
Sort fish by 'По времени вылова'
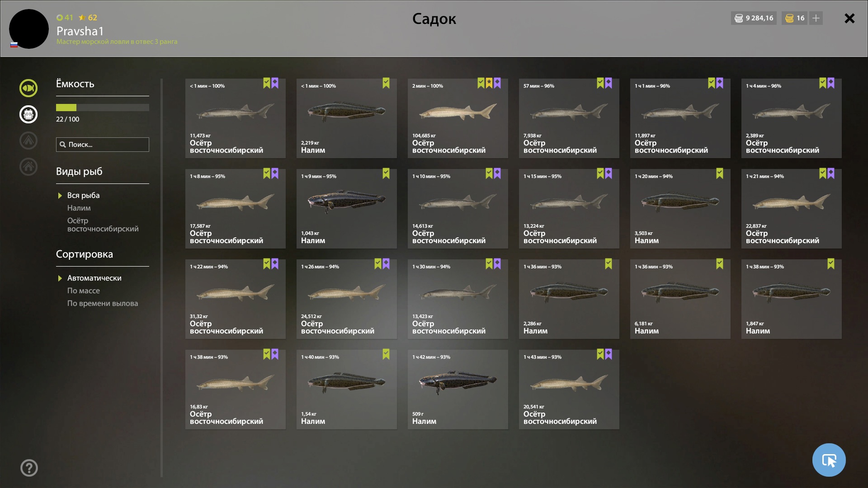pyautogui.click(x=103, y=303)
